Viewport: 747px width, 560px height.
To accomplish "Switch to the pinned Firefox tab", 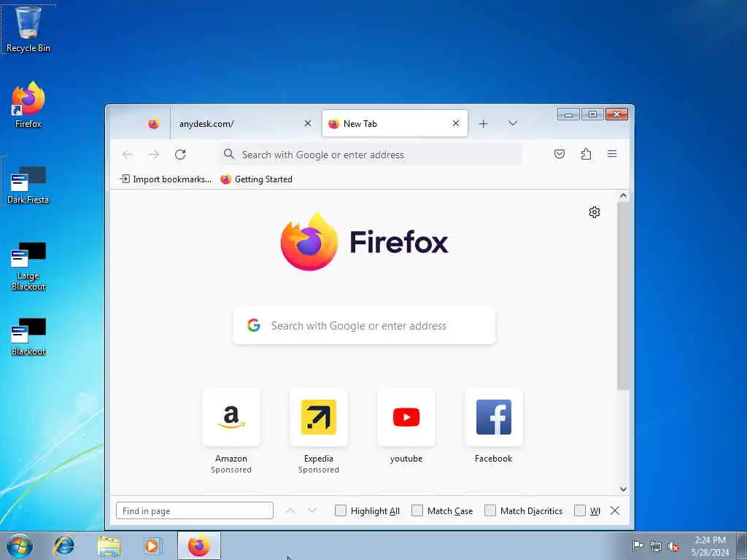I will pos(153,124).
